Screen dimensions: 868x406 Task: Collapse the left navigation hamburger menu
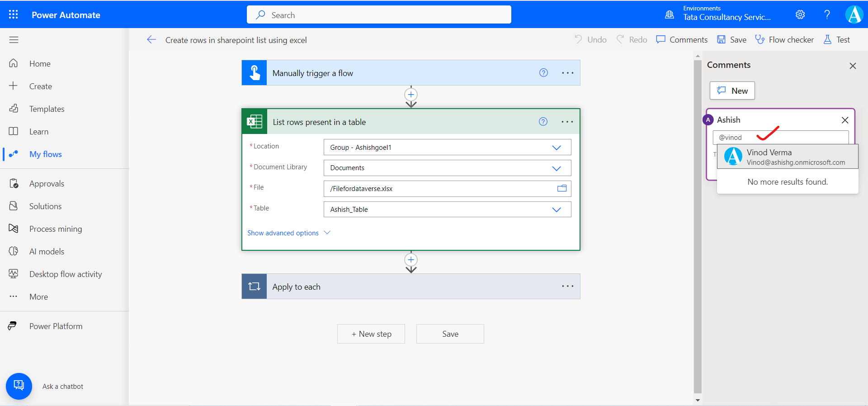click(14, 40)
